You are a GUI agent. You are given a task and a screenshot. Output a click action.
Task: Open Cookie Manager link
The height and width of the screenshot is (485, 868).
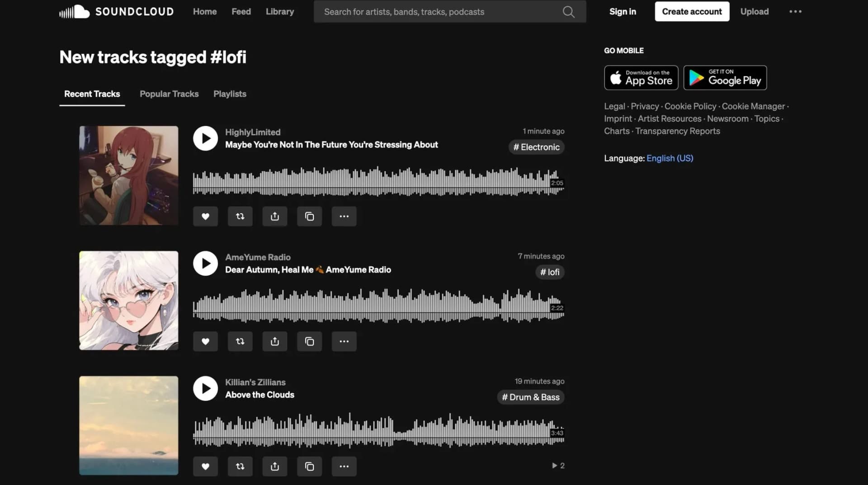753,106
